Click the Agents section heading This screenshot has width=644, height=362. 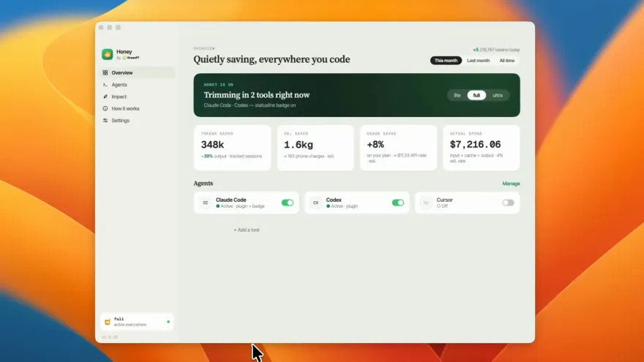203,184
